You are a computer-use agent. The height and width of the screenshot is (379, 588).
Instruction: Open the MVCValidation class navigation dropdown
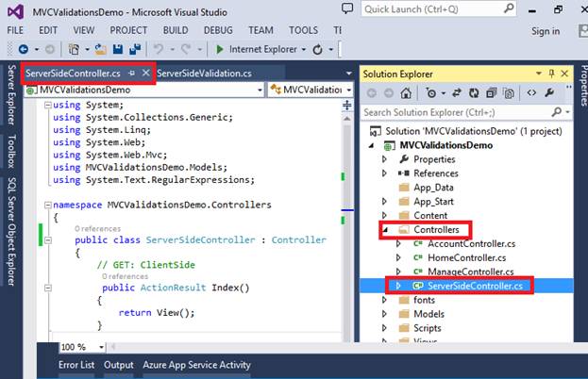pyautogui.click(x=349, y=91)
